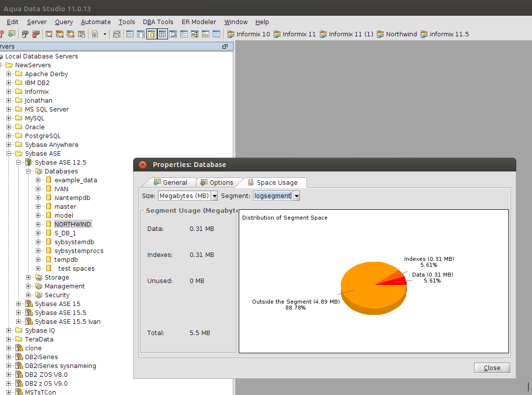The image size is (532, 395).
Task: Select the Space Usage tab
Action: tap(273, 183)
